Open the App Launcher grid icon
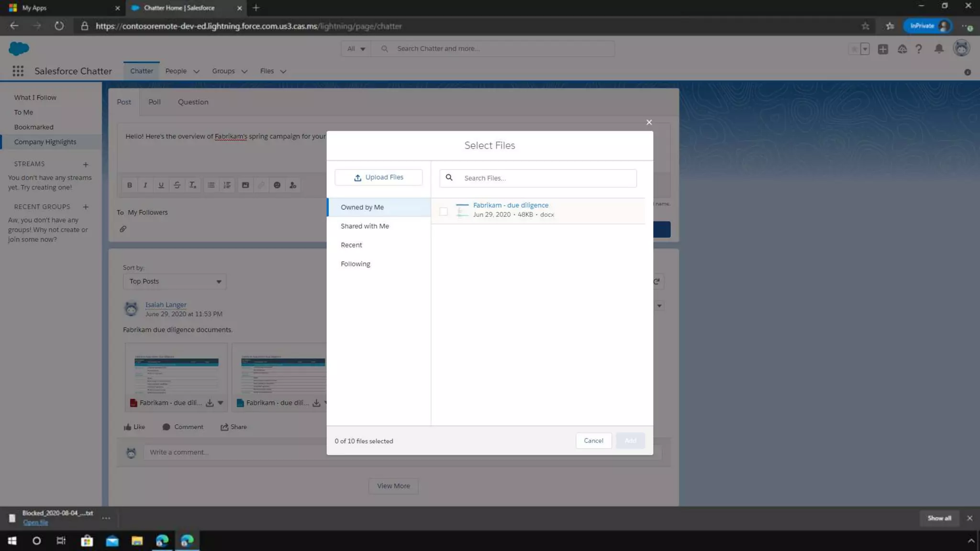Viewport: 980px width, 551px height. click(x=18, y=71)
